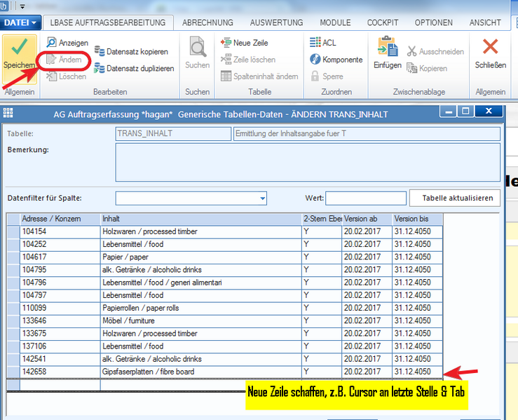Minimize the Generische Tabellen-Daten window
Screen dimensions: 518x420
[449, 111]
